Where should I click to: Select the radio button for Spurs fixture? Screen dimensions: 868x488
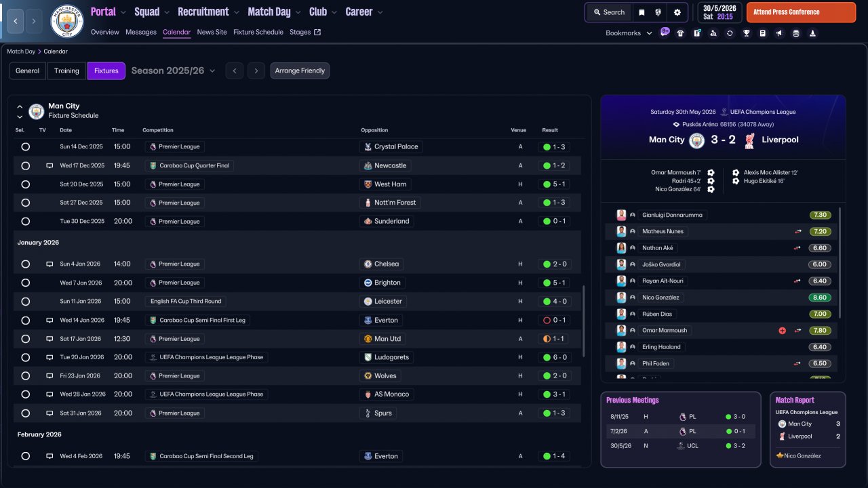click(x=25, y=413)
